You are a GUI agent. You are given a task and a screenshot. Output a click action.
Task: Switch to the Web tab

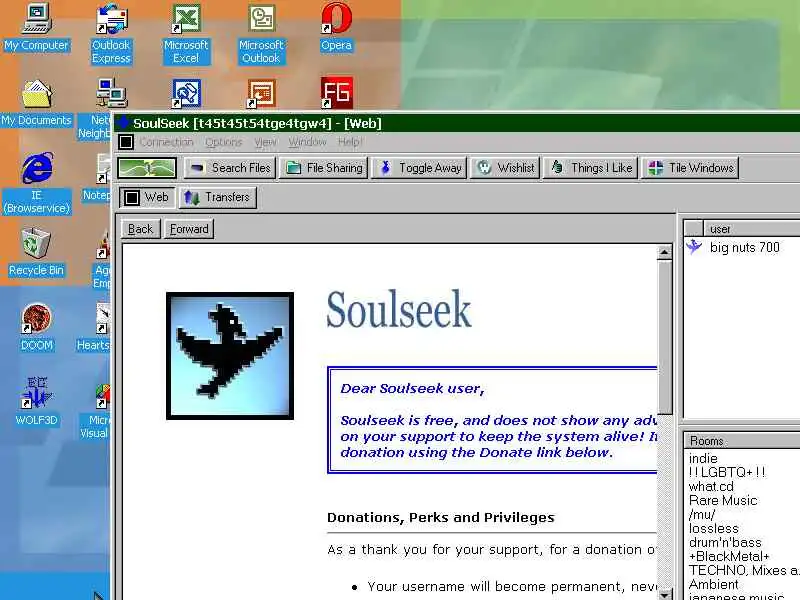146,197
